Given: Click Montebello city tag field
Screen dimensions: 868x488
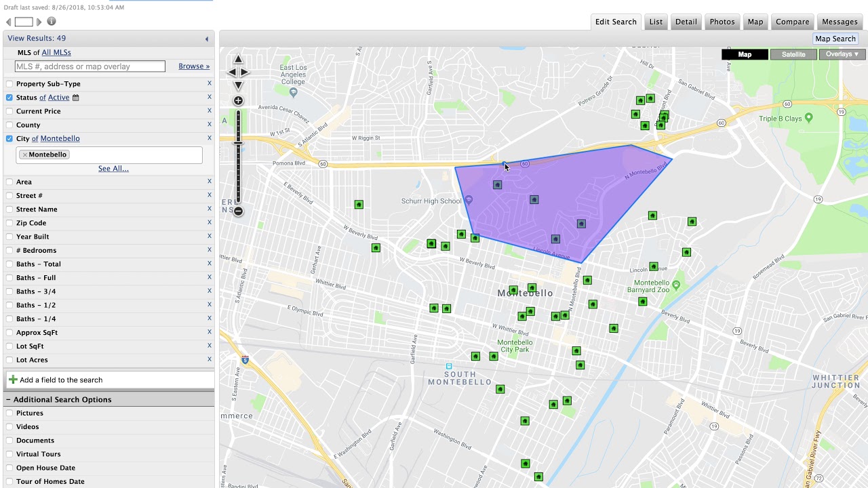Looking at the screenshot, I should click(x=109, y=155).
